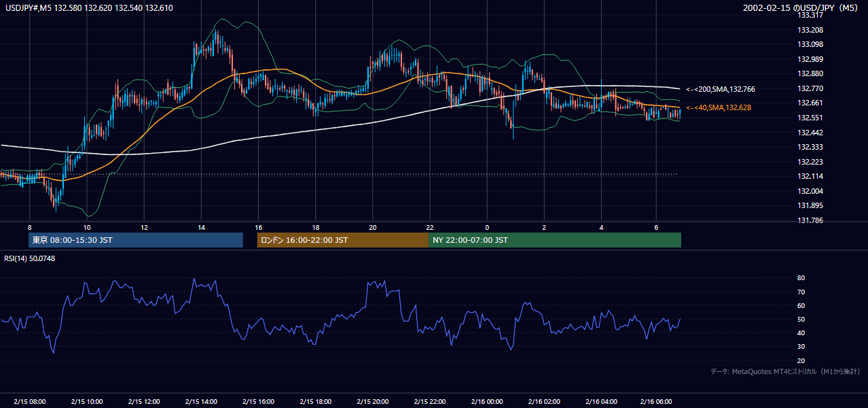
Task: Click the 2/16 02:00 time label
Action: pyautogui.click(x=544, y=401)
